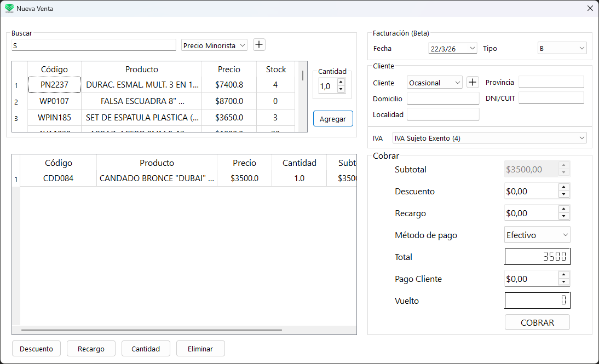
Task: Open the Fecha date picker arrow
Action: tap(473, 48)
